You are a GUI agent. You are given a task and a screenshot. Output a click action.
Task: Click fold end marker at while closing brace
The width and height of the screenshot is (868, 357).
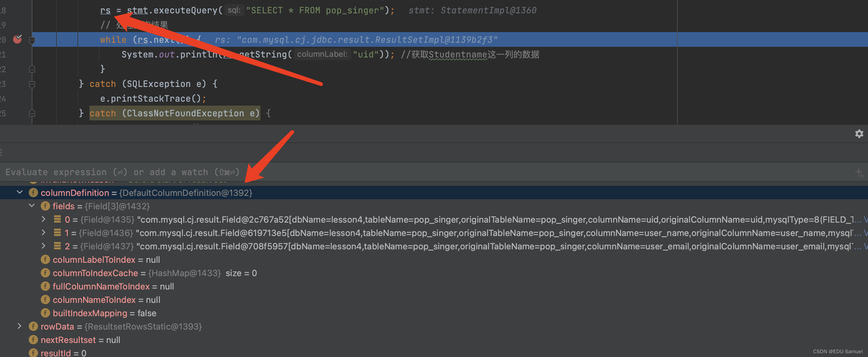point(32,69)
